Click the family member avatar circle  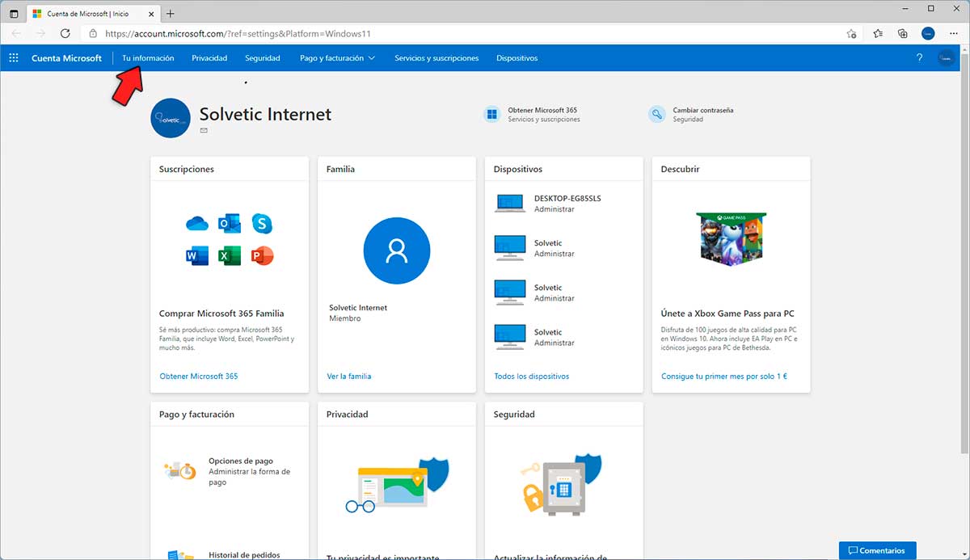click(397, 251)
